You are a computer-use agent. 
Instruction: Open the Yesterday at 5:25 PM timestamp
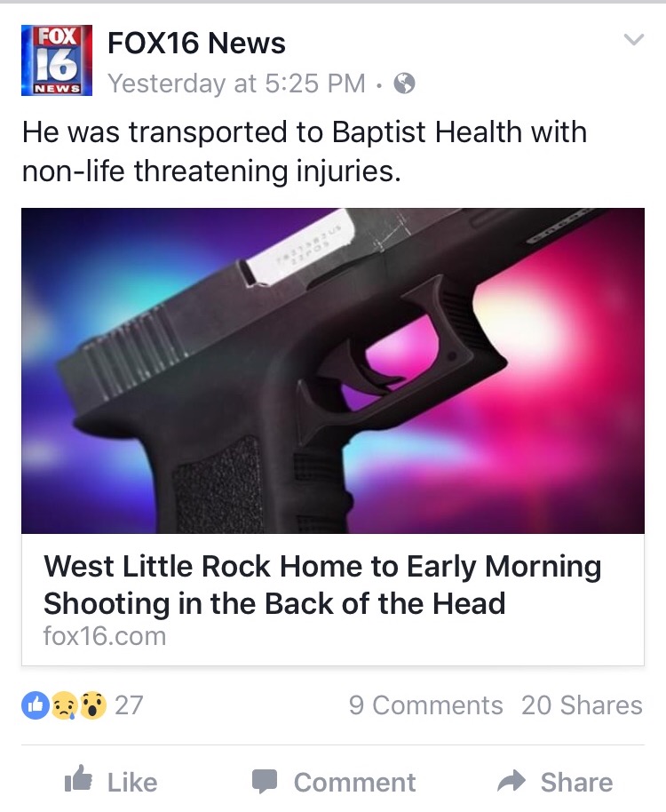coord(236,84)
